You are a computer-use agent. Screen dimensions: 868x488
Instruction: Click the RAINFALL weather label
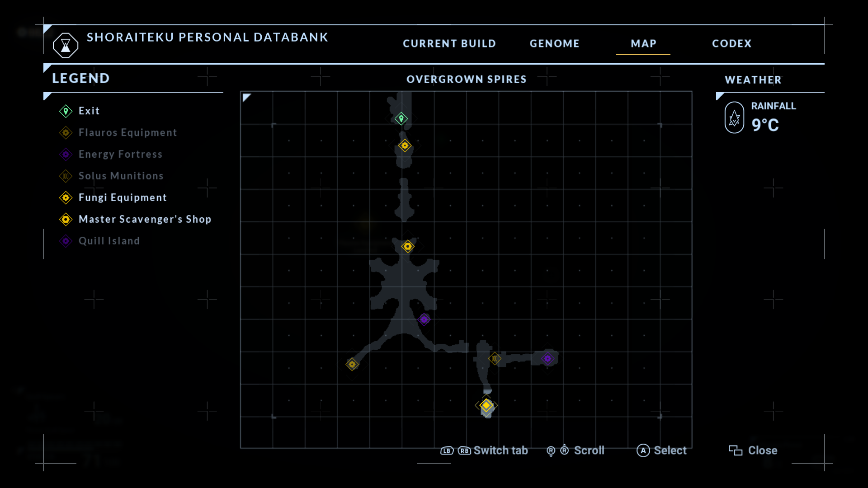[774, 106]
